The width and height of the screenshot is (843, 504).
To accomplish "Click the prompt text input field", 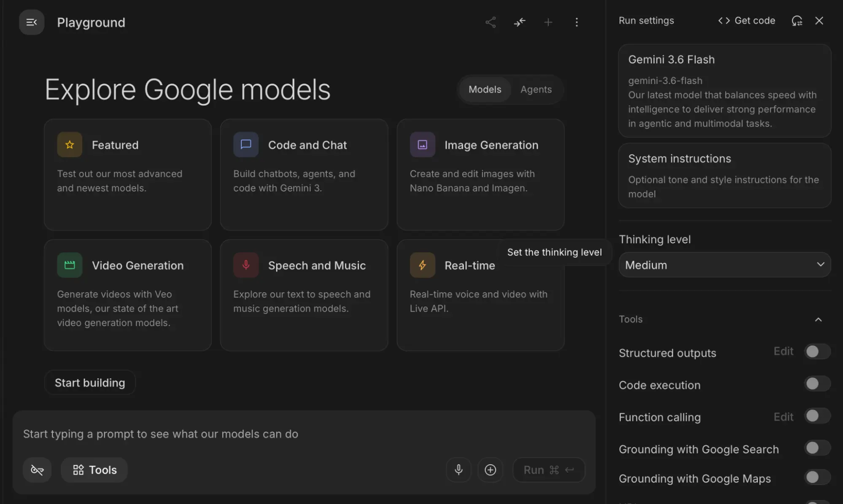I will (304, 434).
